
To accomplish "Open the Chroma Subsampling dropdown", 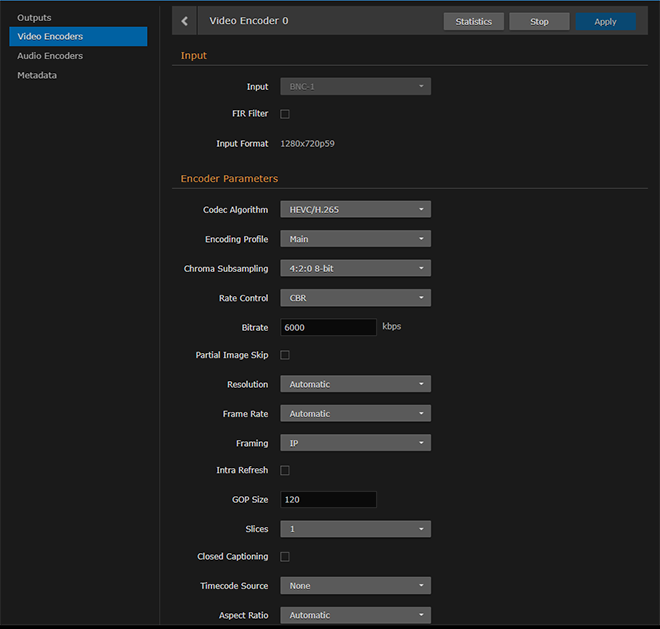I will [355, 268].
